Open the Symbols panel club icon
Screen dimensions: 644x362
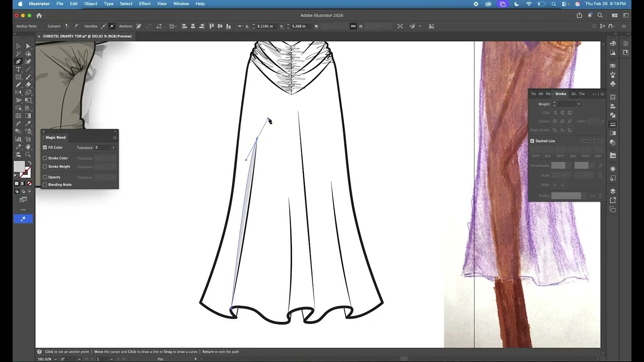pyautogui.click(x=613, y=84)
